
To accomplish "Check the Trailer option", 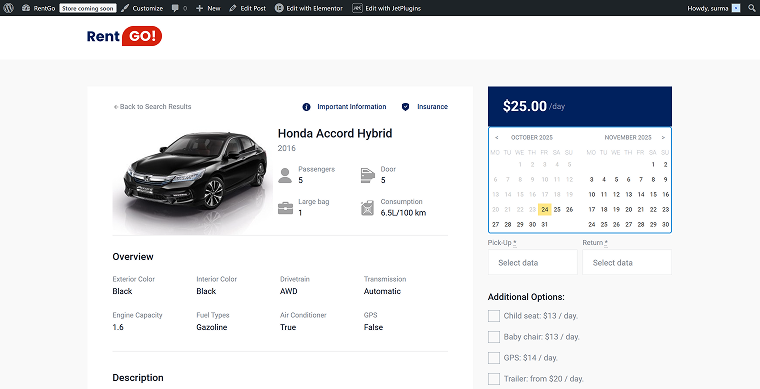I will pyautogui.click(x=494, y=379).
